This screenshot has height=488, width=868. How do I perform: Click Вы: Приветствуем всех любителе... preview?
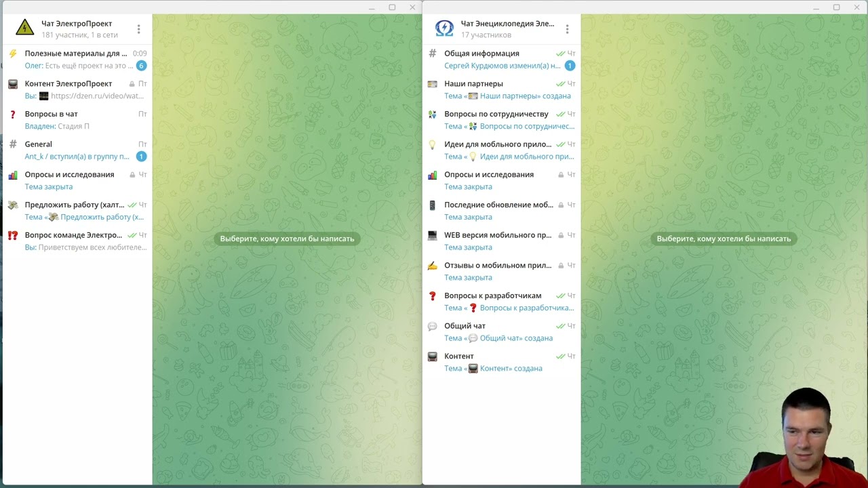[x=85, y=247]
